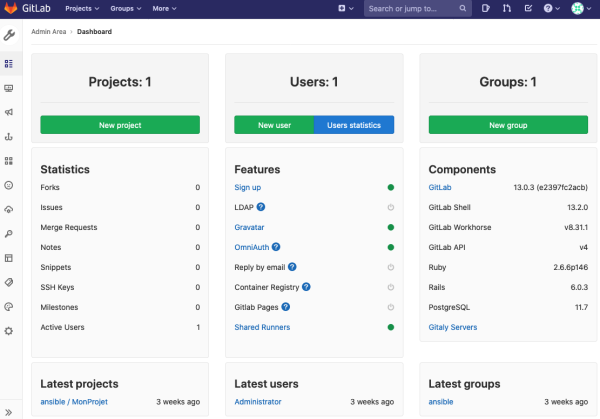Open the Monitoring section in the sidebar

pos(9,88)
